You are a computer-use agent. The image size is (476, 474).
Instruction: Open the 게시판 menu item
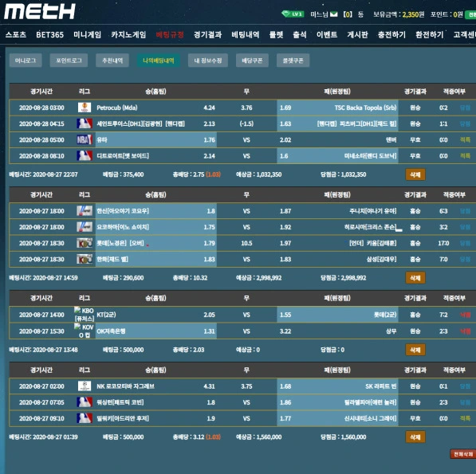[x=358, y=34]
